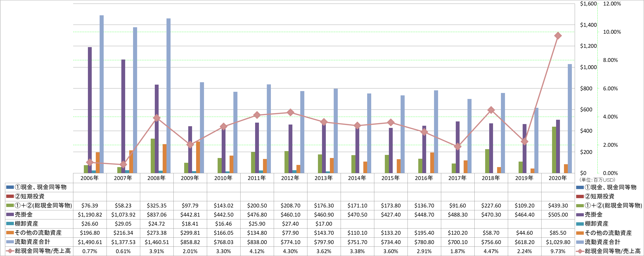This screenshot has width=644, height=256.
Task: Select the $77.90 cell for 2012年
Action: 290,233
